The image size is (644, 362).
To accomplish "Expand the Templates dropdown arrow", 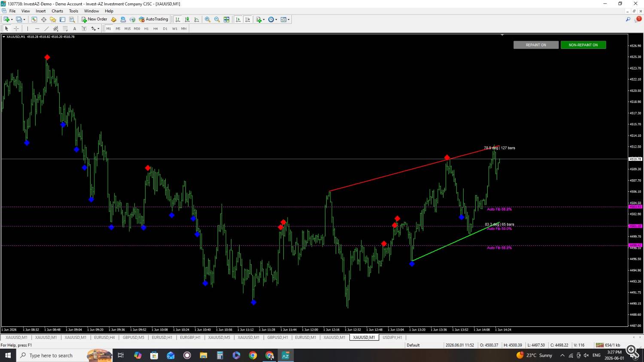I will 289,19.
